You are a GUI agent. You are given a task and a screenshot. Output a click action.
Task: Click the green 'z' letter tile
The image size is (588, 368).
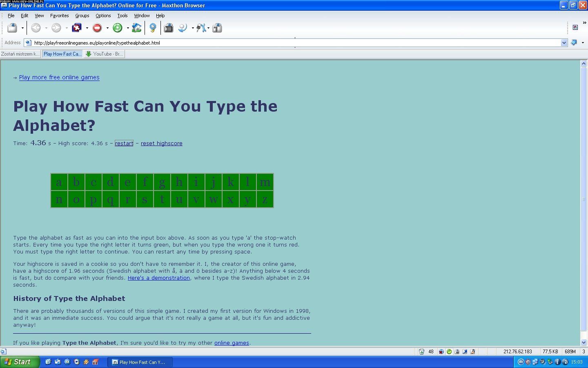(x=265, y=200)
